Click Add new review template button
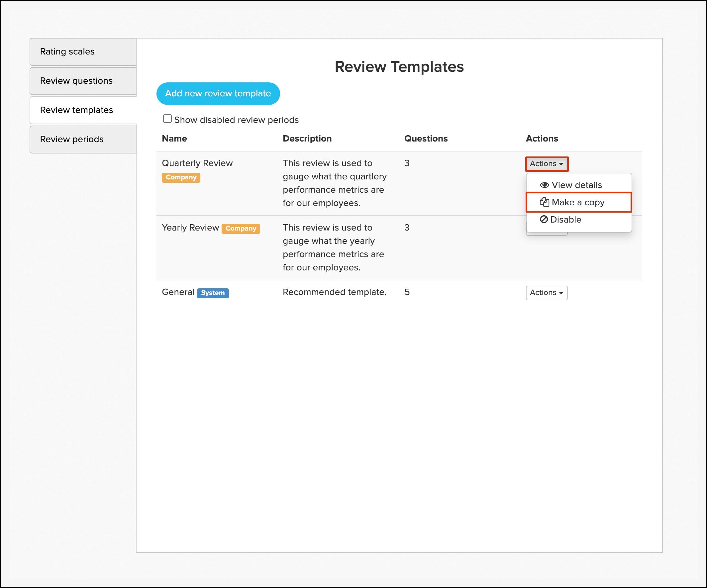 click(218, 94)
